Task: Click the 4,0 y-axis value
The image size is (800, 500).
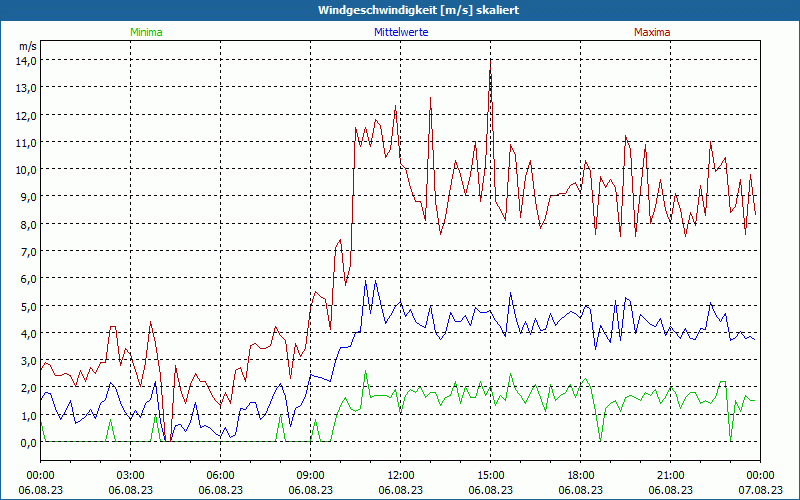Action: [30, 333]
